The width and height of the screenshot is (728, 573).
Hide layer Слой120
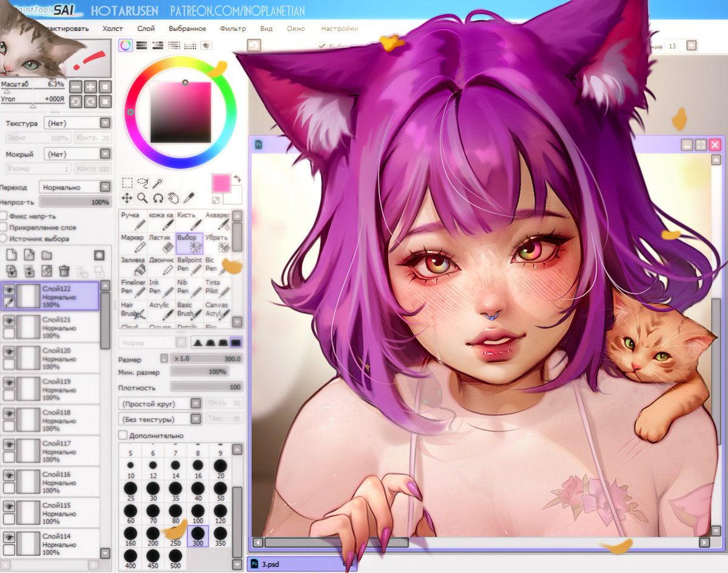tap(9, 352)
